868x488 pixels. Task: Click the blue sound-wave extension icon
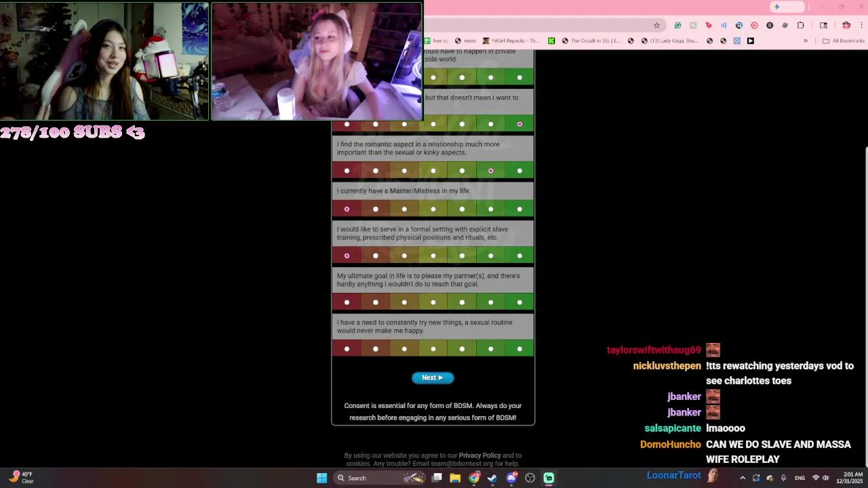[724, 25]
